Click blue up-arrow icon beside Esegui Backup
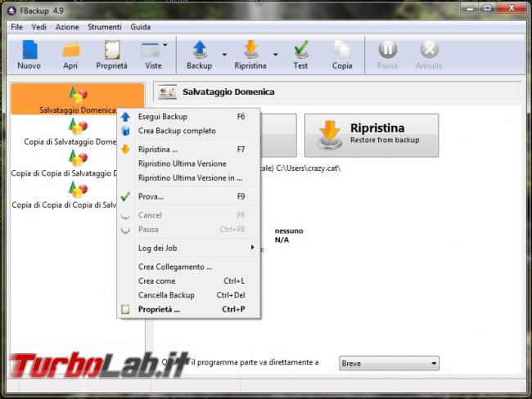This screenshot has height=399, width=532. (125, 117)
